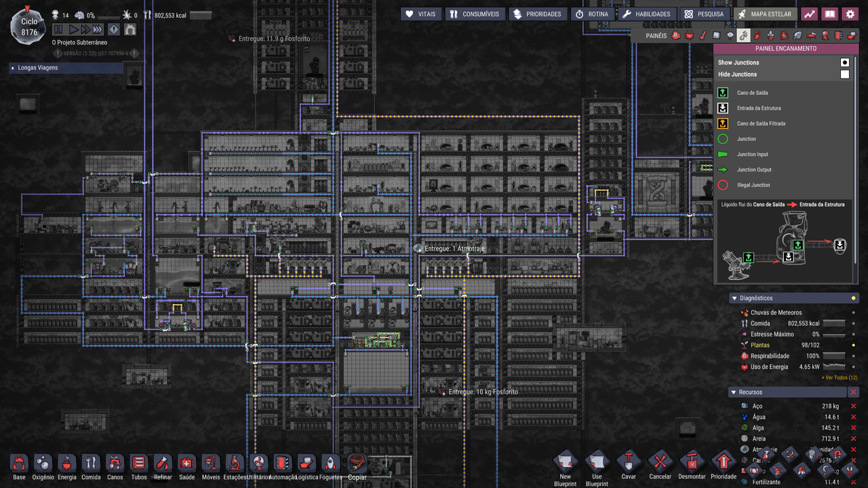This screenshot has width=868, height=488.
Task: Open the Habilidades tab
Action: click(x=646, y=14)
